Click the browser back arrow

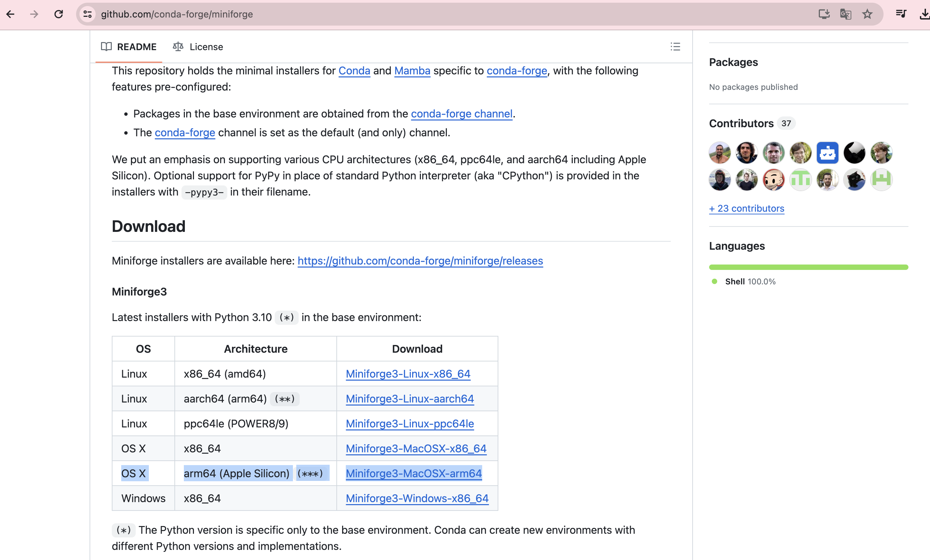pyautogui.click(x=10, y=14)
